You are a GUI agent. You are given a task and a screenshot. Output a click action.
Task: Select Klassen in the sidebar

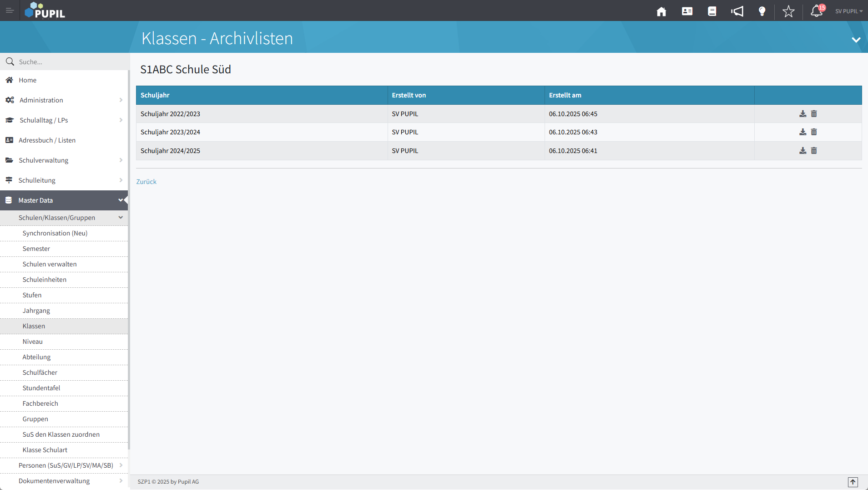pyautogui.click(x=64, y=326)
